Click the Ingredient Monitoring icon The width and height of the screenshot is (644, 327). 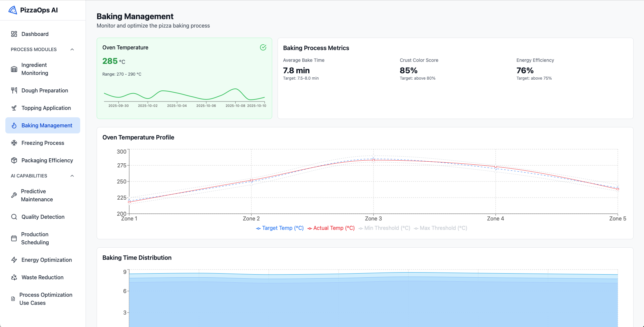[x=14, y=69]
